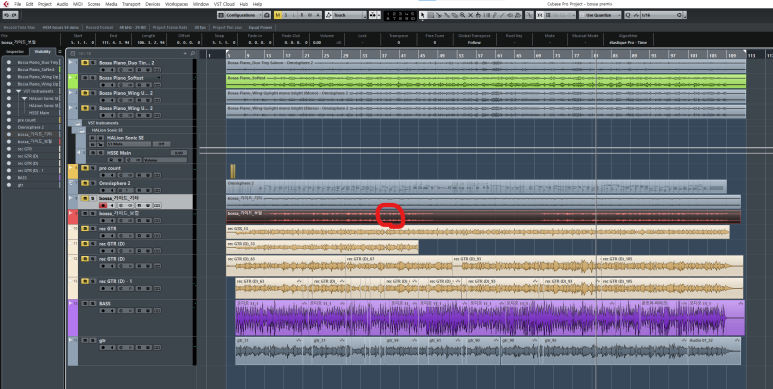
Task: Select the BASS purple audio event
Action: click(x=490, y=318)
